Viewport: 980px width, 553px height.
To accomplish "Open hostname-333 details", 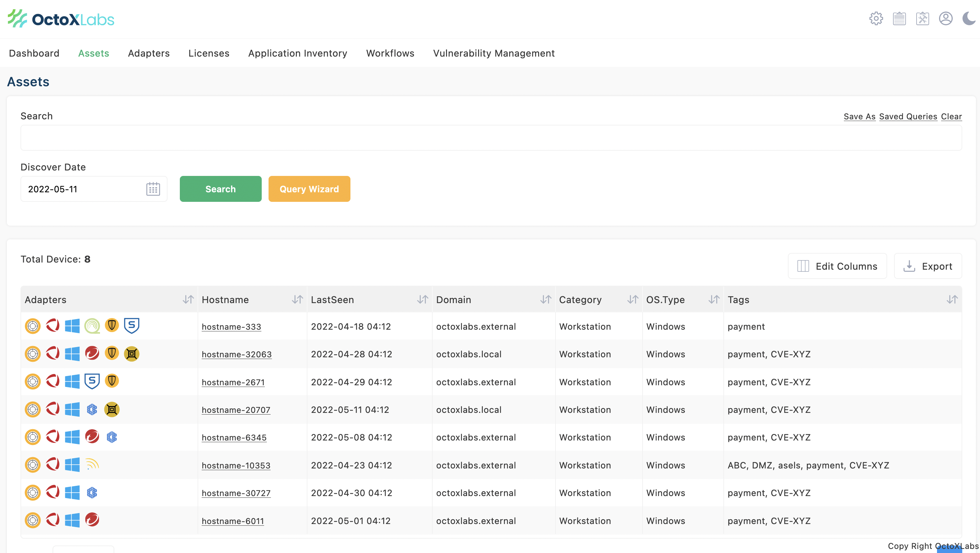I will pos(231,327).
